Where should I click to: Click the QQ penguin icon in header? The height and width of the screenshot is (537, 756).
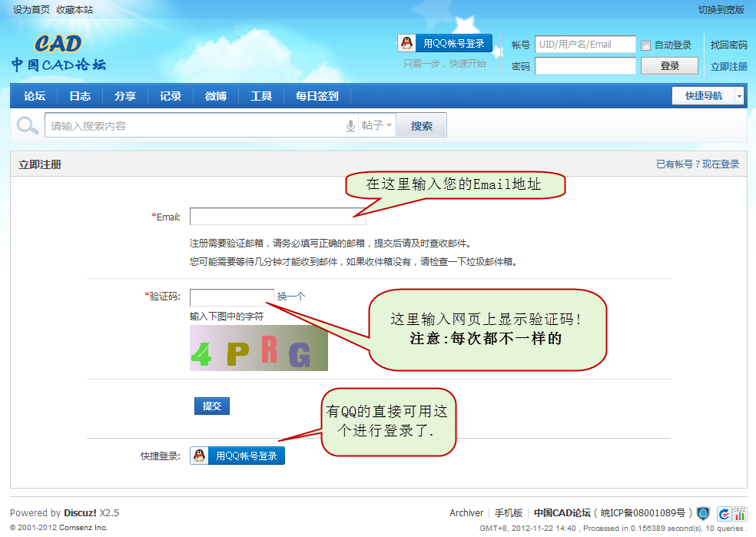(407, 43)
